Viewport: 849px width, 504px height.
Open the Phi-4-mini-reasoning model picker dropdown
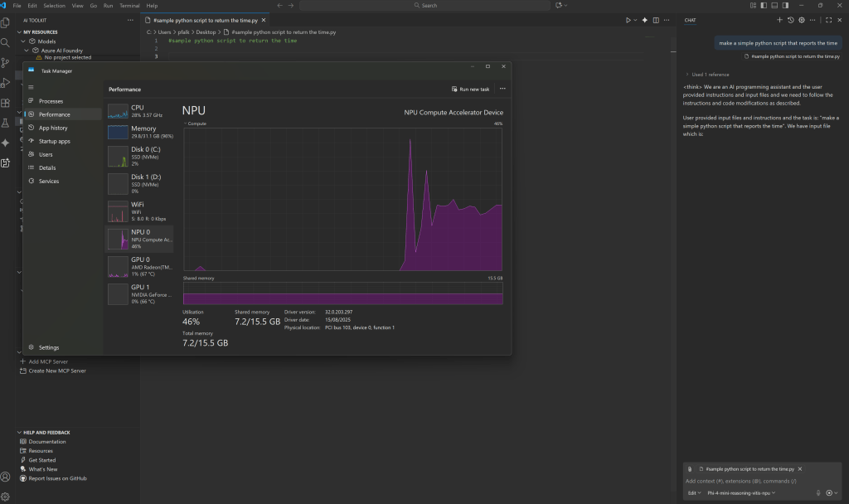pos(742,492)
